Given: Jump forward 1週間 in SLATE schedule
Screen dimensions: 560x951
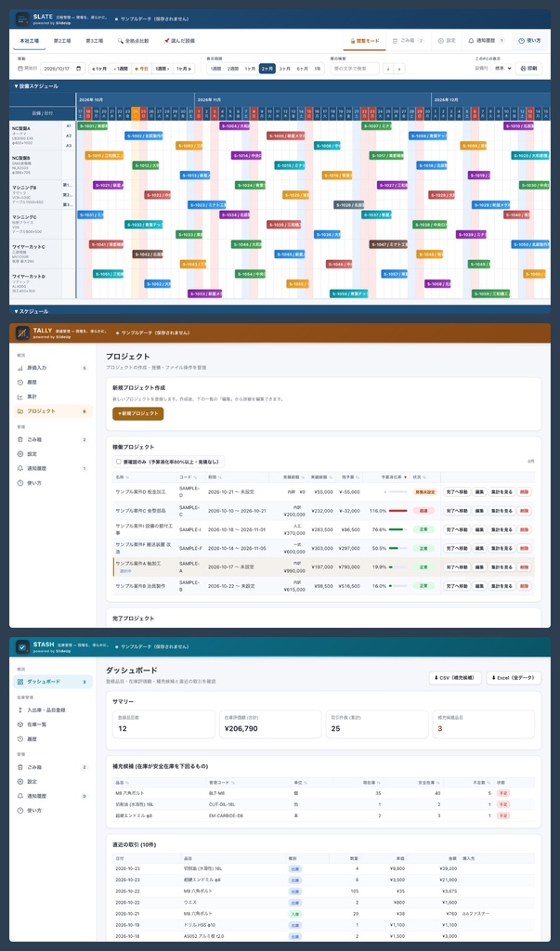Looking at the screenshot, I should tap(162, 69).
